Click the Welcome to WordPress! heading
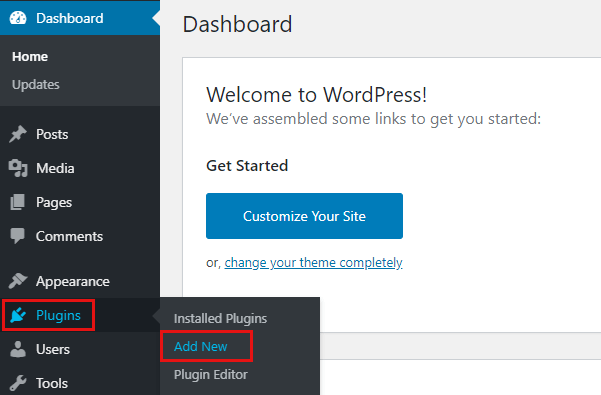The width and height of the screenshot is (601, 395). tap(317, 95)
